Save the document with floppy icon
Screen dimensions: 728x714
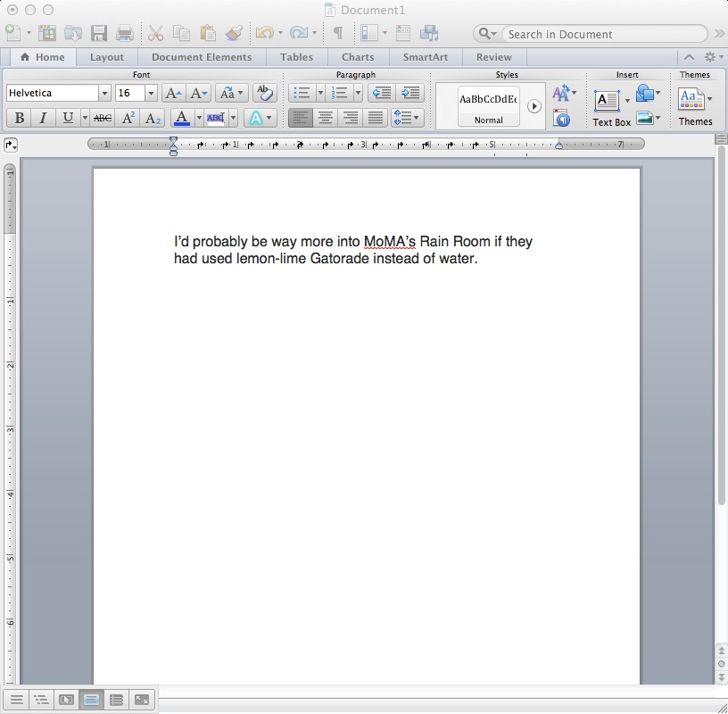coord(99,33)
